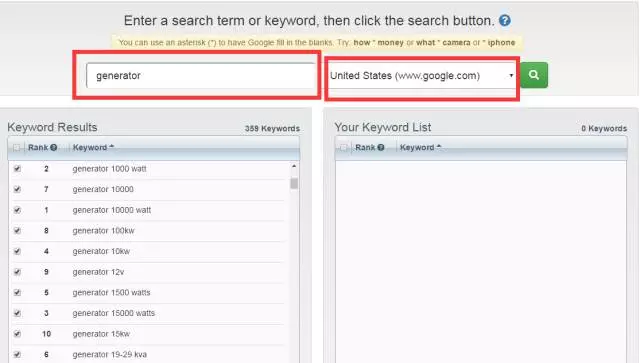Open the United States (www.google.com) dropdown
The image size is (640, 363).
pos(422,76)
